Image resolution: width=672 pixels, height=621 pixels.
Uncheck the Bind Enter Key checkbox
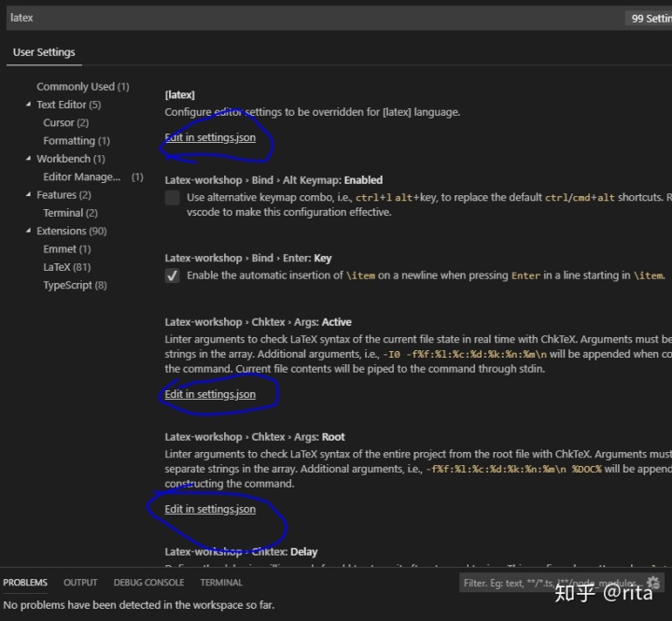coord(173,275)
